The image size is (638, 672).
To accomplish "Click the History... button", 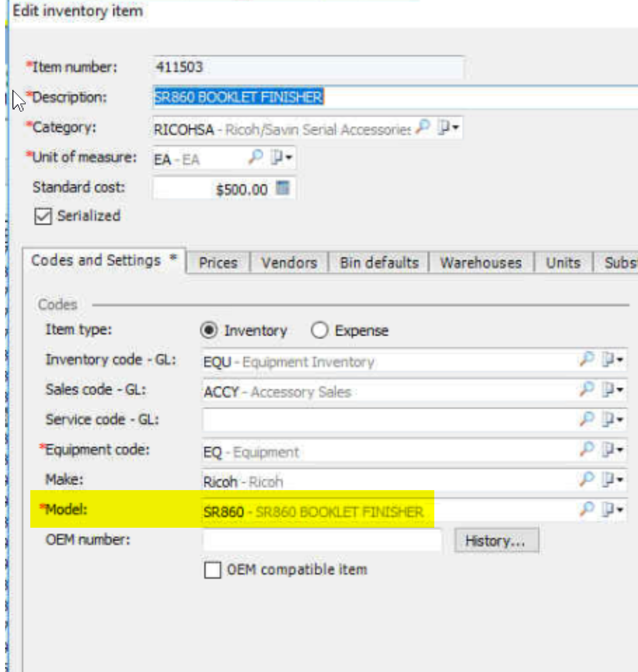I will click(x=496, y=541).
